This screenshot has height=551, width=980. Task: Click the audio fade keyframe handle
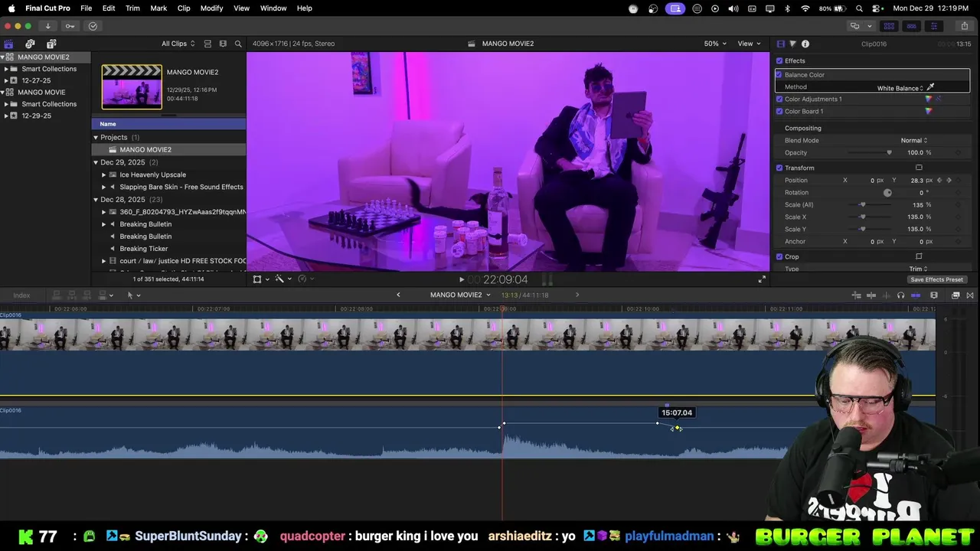pyautogui.click(x=678, y=428)
